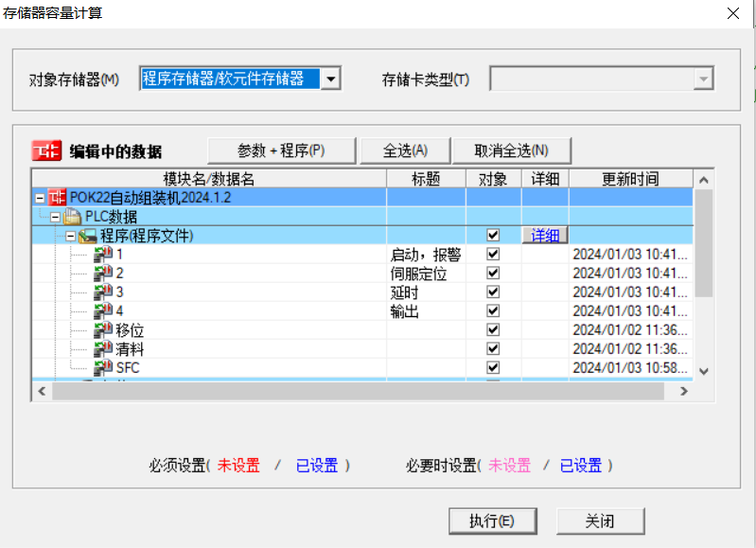The height and width of the screenshot is (548, 756).
Task: Uncheck the 程序(程序文件) object checkbox
Action: pyautogui.click(x=493, y=236)
